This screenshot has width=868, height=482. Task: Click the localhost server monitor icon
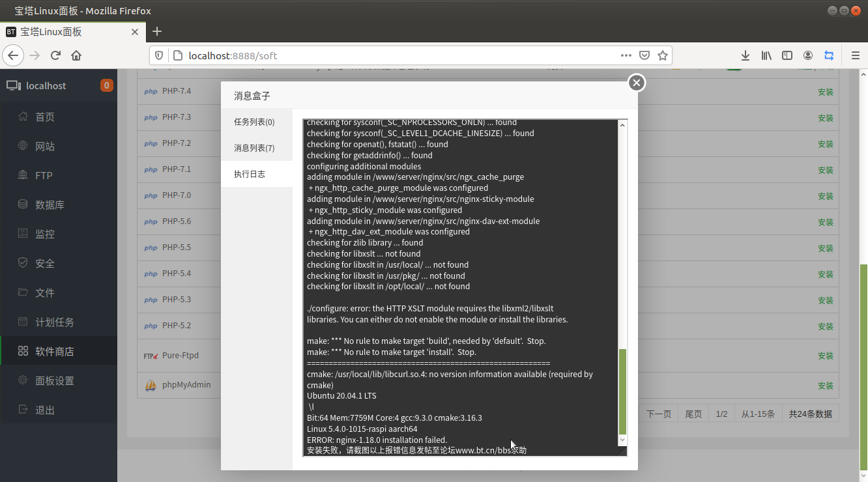pyautogui.click(x=14, y=85)
